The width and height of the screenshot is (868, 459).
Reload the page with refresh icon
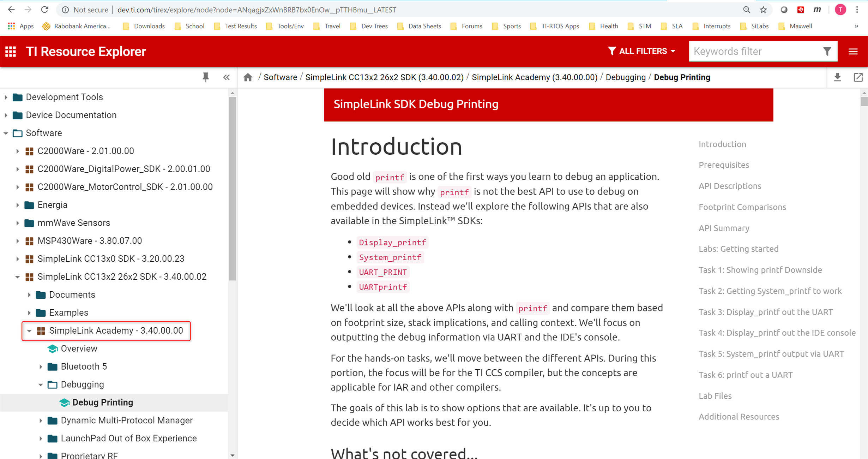[44, 10]
